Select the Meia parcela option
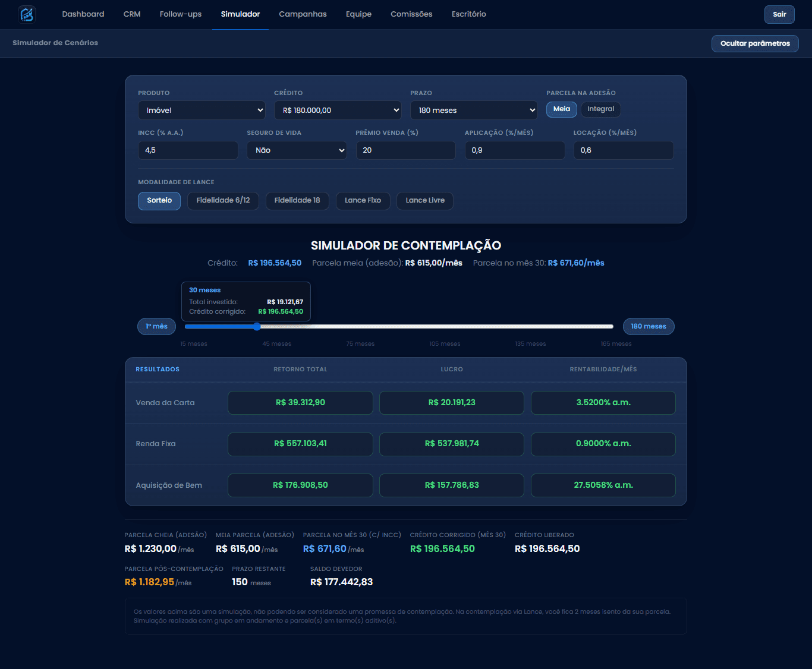 click(x=562, y=109)
